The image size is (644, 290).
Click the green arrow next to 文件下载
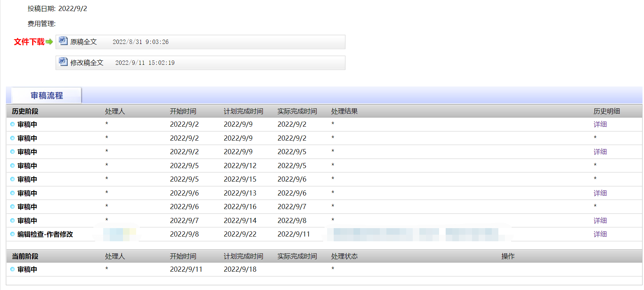pyautogui.click(x=49, y=42)
